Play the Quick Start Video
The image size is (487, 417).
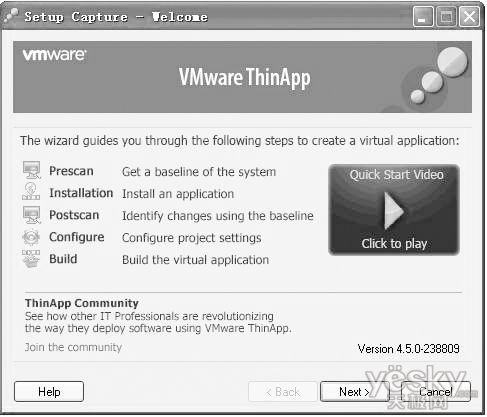pos(394,210)
